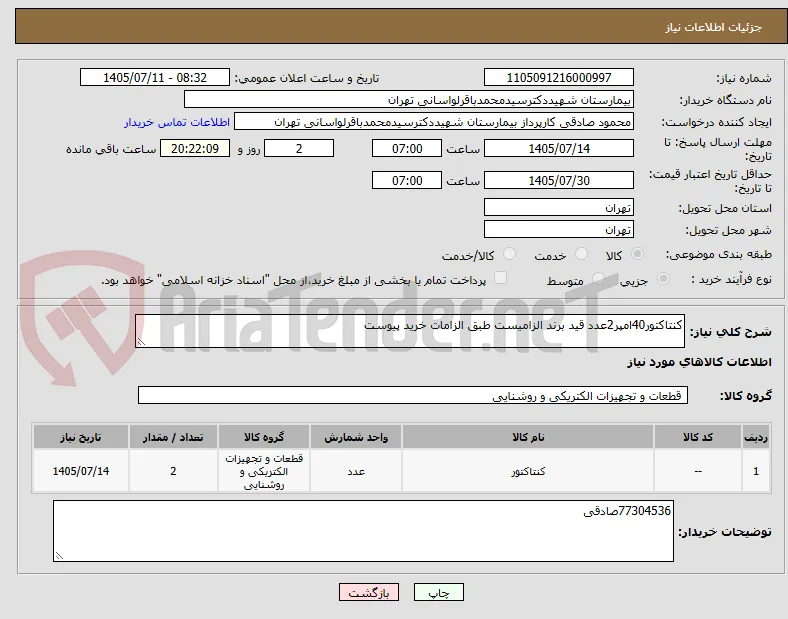Screen dimensions: 788x619
Task: Click the remaining days field showing 2
Action: click(299, 149)
